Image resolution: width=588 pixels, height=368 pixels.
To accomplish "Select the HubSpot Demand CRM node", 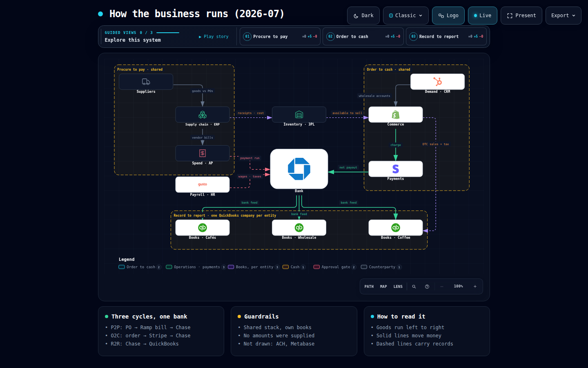I will 437,82.
